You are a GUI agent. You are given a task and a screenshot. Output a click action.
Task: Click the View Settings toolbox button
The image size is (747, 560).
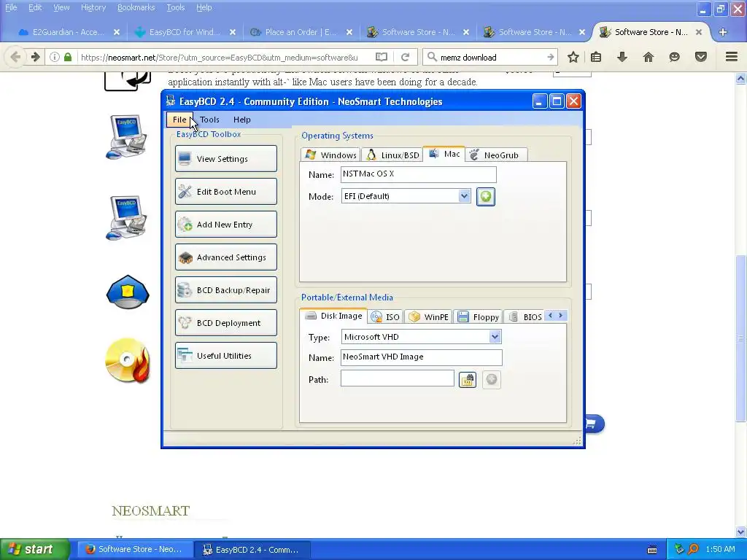pos(226,158)
